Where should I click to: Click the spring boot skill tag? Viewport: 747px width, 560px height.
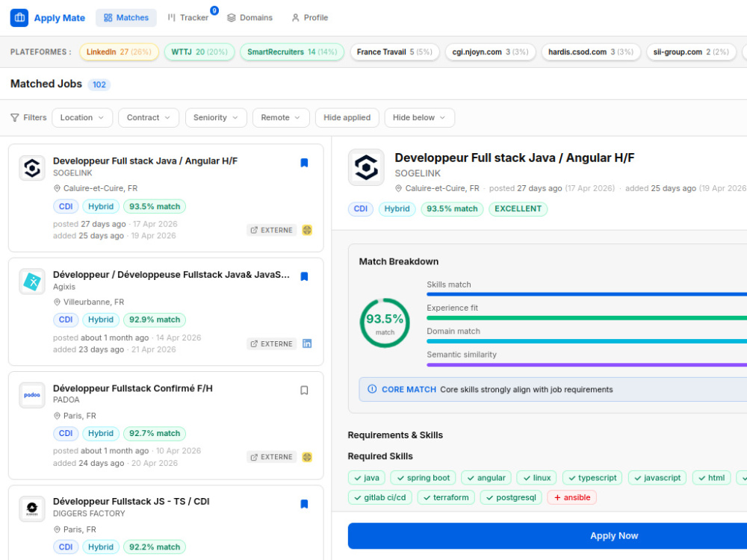[x=423, y=478]
